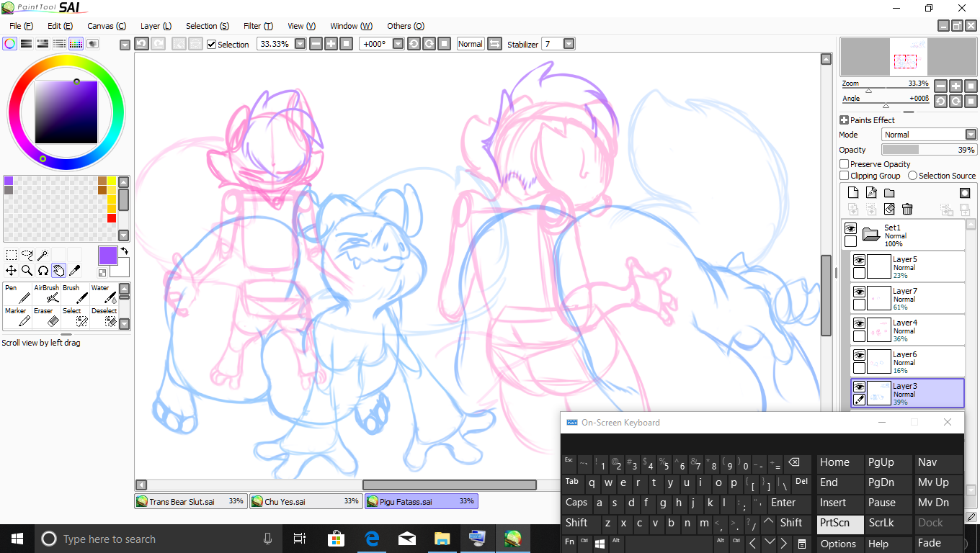This screenshot has width=980, height=553.
Task: Select the Zoom magnifier tool
Action: click(27, 271)
